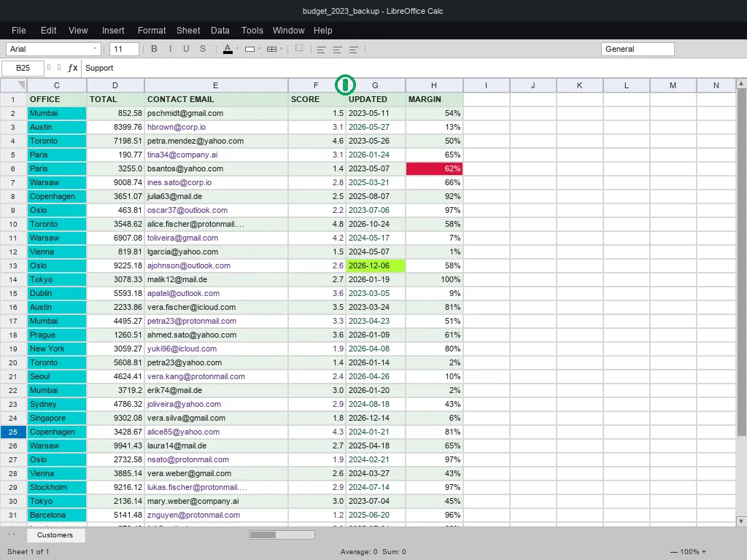Apply the font color (A icon)
This screenshot has height=560, width=747.
coord(228,49)
